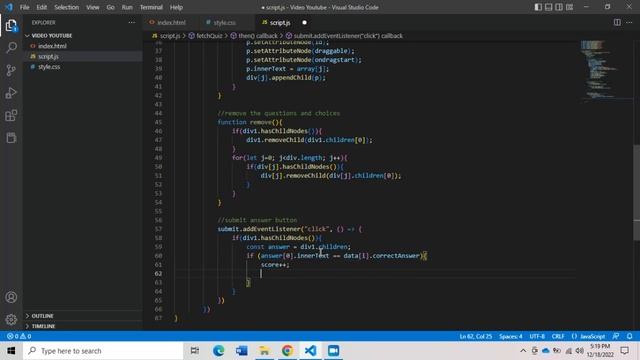Open the Search view in activity bar
This screenshot has height=360, width=640.
click(x=11, y=48)
